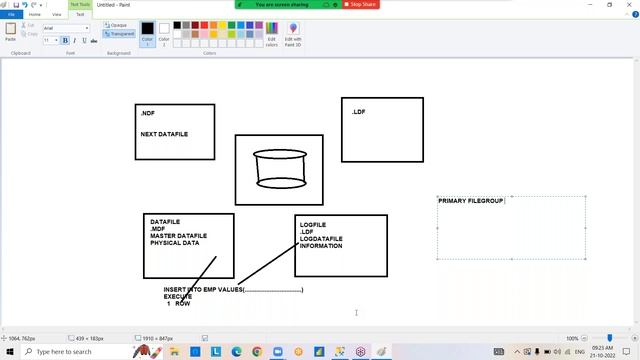Screen dimensions: 640x360
Task: Click ENG language indicator in tray
Action: pyautogui.click(x=580, y=351)
